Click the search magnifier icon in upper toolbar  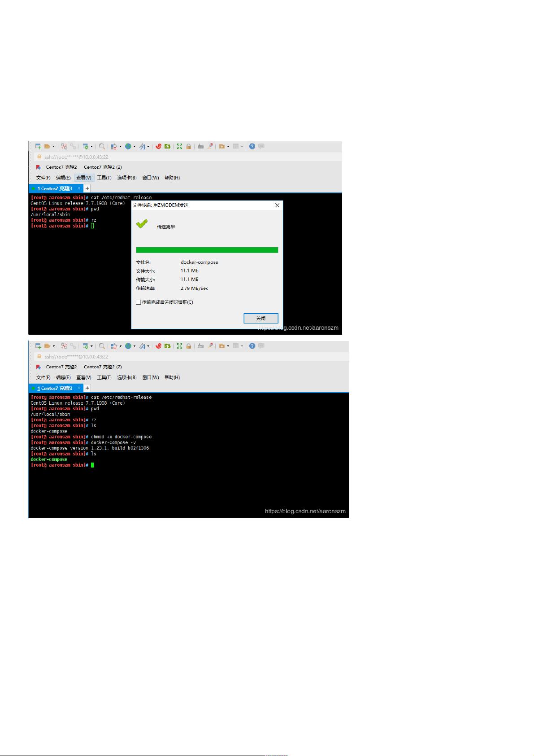pyautogui.click(x=102, y=146)
